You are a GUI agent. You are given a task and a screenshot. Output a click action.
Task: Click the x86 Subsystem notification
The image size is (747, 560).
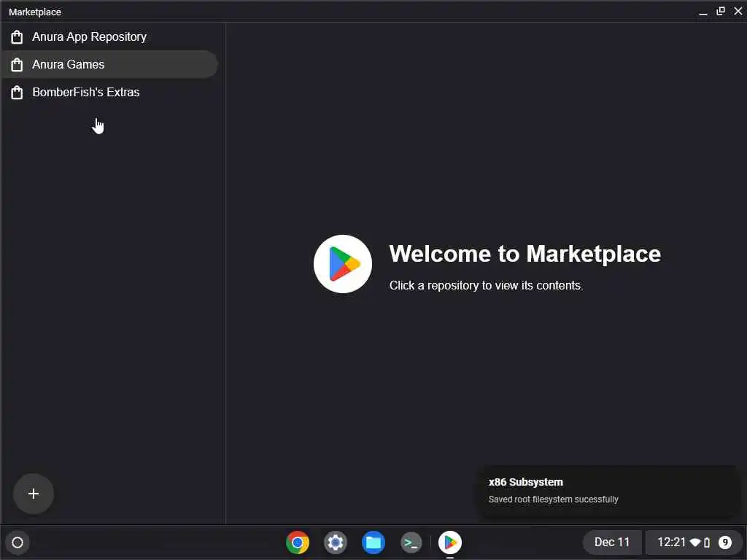[609, 491]
